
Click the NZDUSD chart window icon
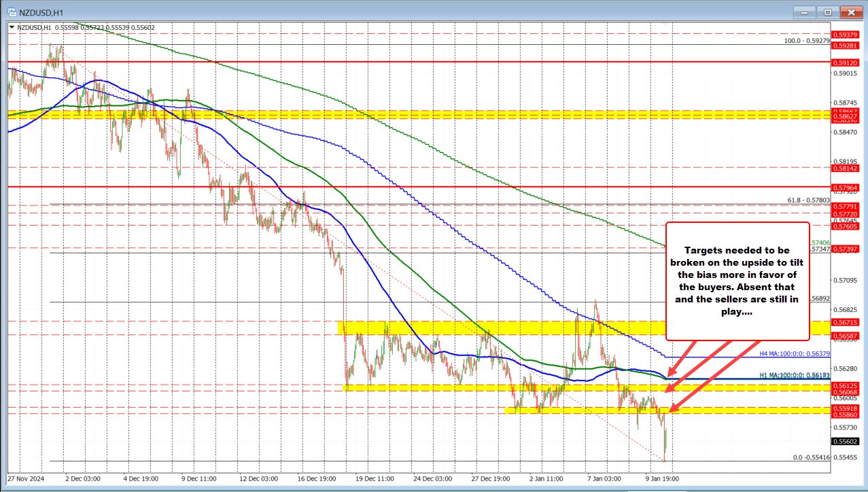pos(12,12)
